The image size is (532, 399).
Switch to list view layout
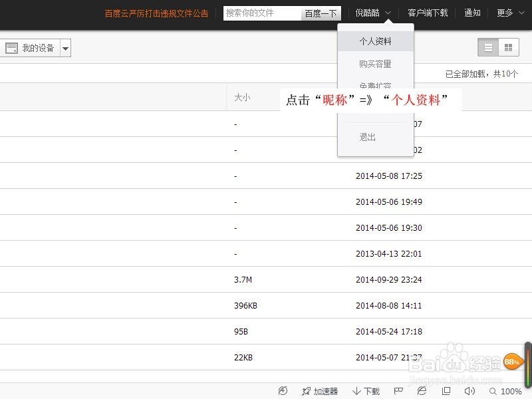(488, 47)
